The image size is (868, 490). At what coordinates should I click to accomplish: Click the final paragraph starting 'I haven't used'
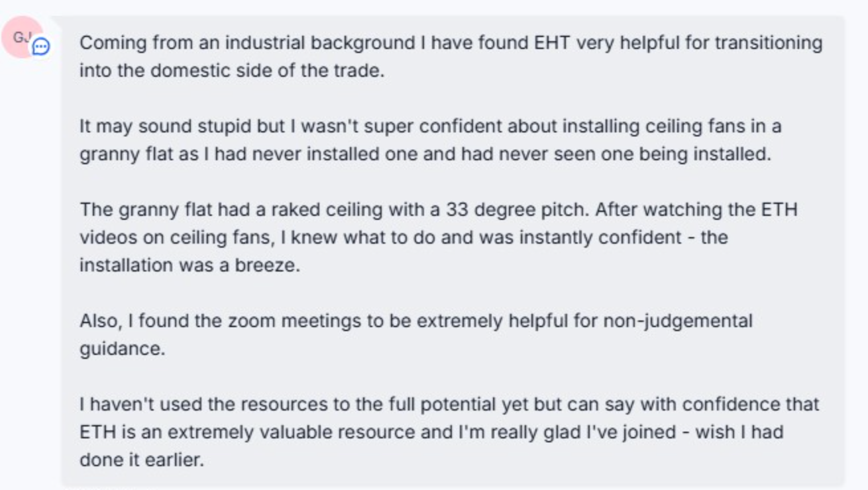point(449,432)
